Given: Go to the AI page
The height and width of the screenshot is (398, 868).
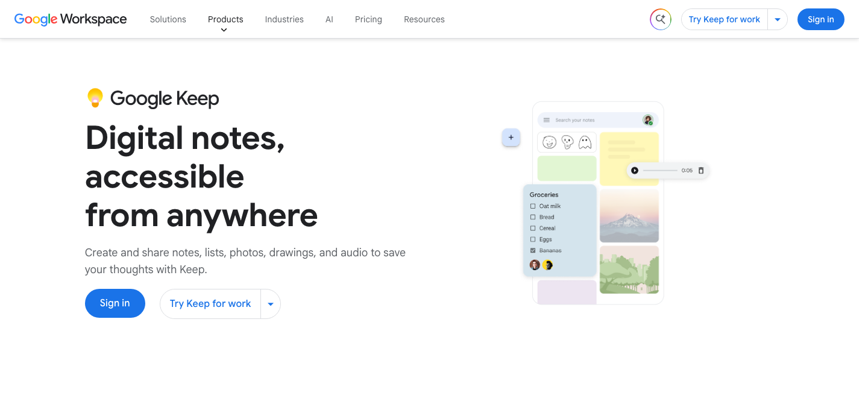Looking at the screenshot, I should point(329,19).
